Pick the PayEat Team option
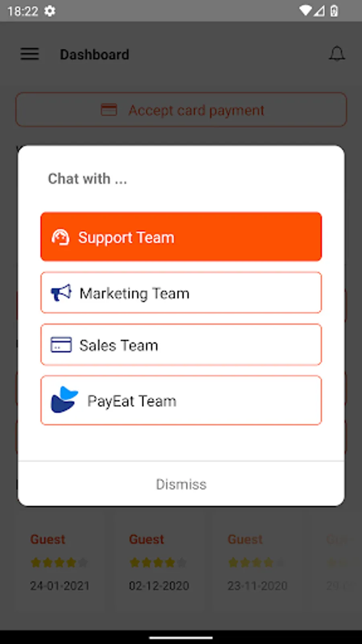 coord(181,400)
